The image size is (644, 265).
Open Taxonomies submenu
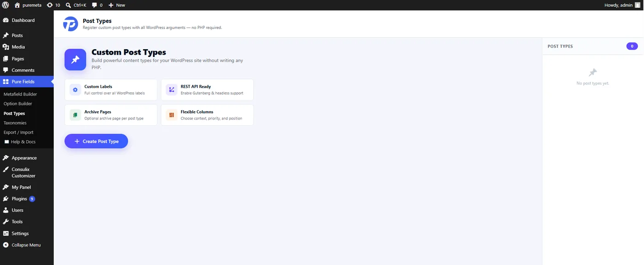click(x=15, y=123)
